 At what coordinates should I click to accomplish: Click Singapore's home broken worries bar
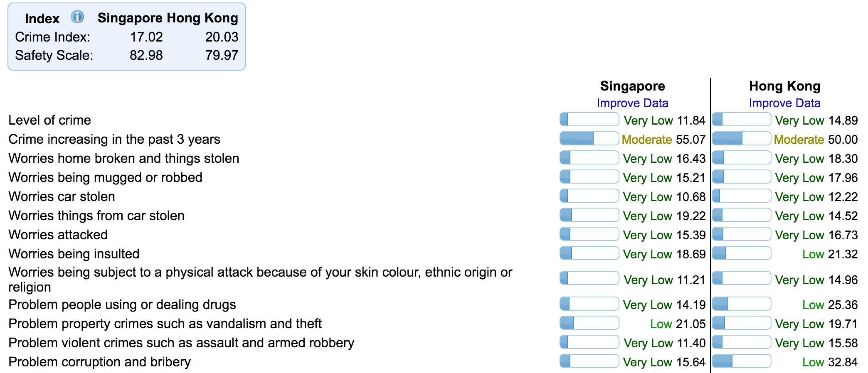click(589, 158)
